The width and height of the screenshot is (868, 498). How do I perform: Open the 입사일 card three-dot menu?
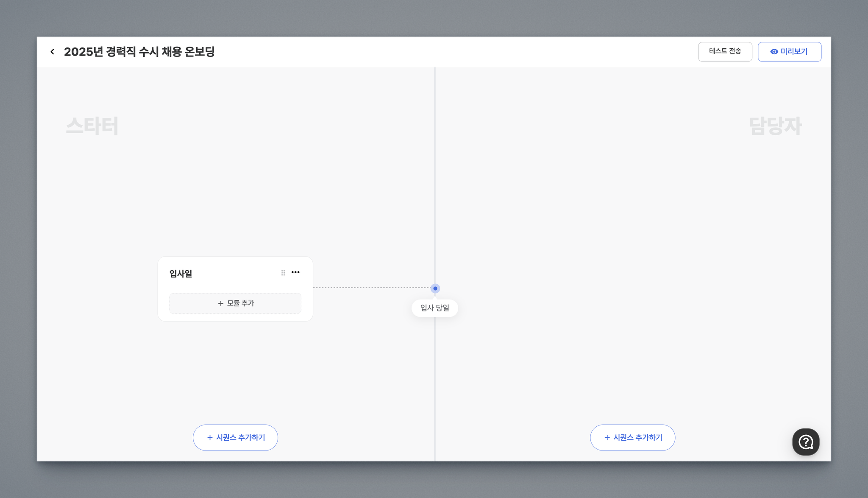295,272
